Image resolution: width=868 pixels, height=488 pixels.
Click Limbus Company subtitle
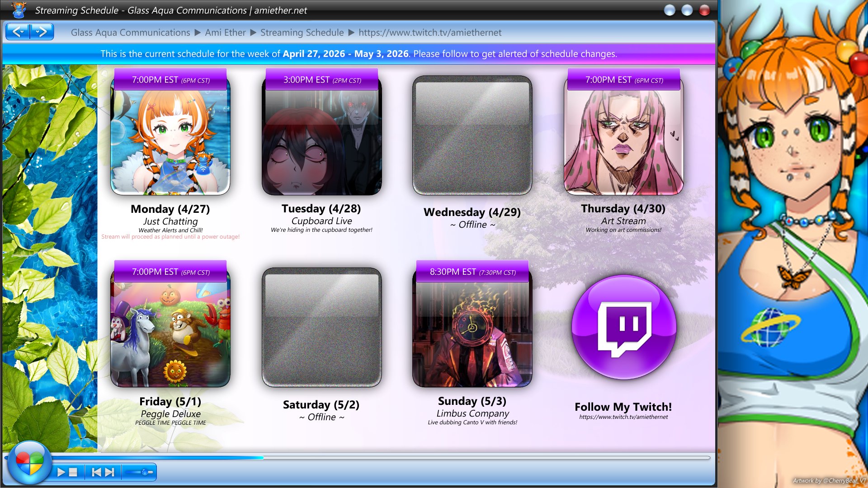[x=472, y=413]
